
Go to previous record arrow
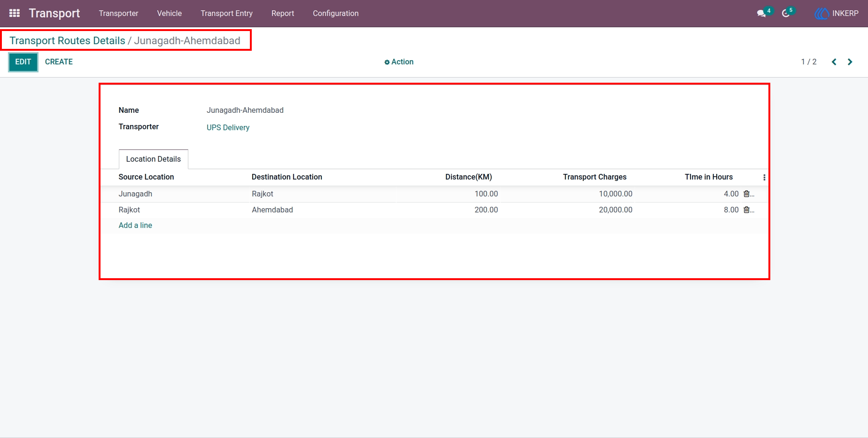[x=834, y=62]
